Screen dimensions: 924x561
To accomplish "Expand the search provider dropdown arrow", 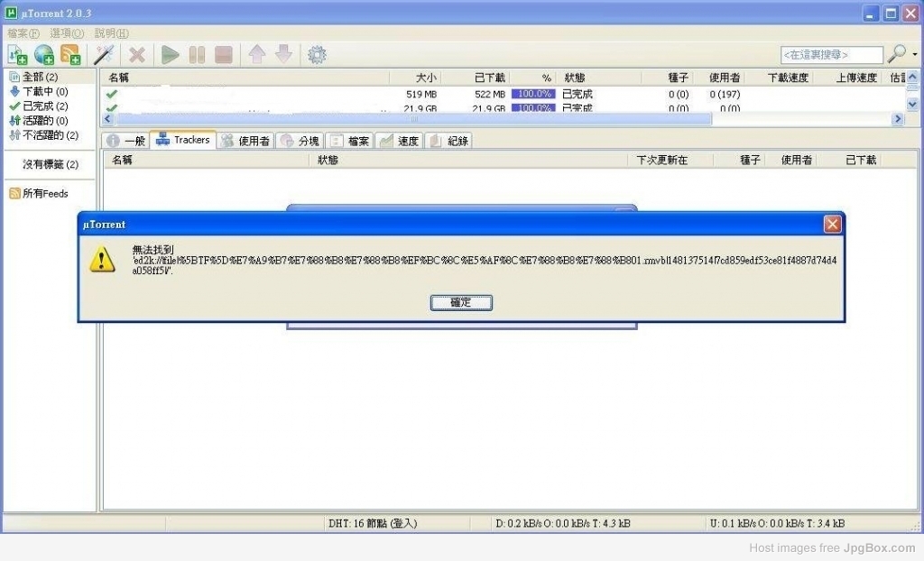I will coord(915,54).
